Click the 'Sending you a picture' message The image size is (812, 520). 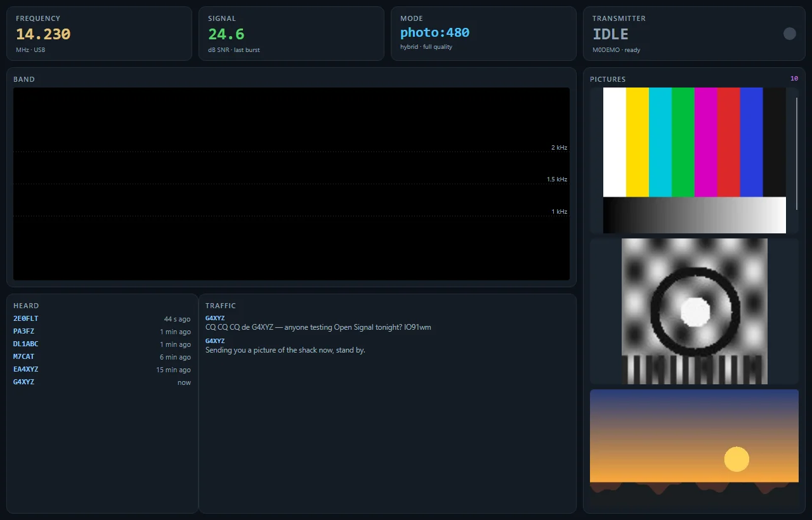(x=285, y=350)
